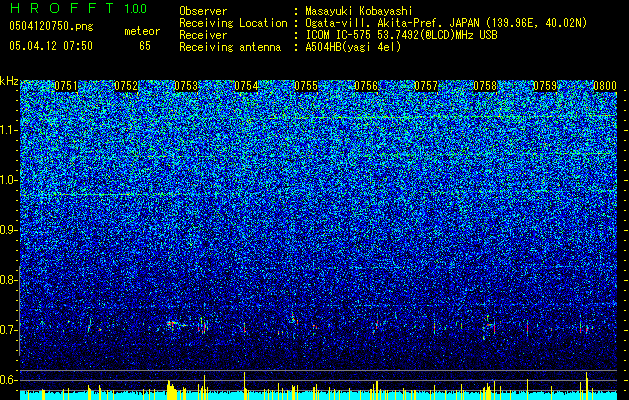The width and height of the screenshot is (629, 400).
Task: Click the 0751 time marker
Action: click(66, 86)
